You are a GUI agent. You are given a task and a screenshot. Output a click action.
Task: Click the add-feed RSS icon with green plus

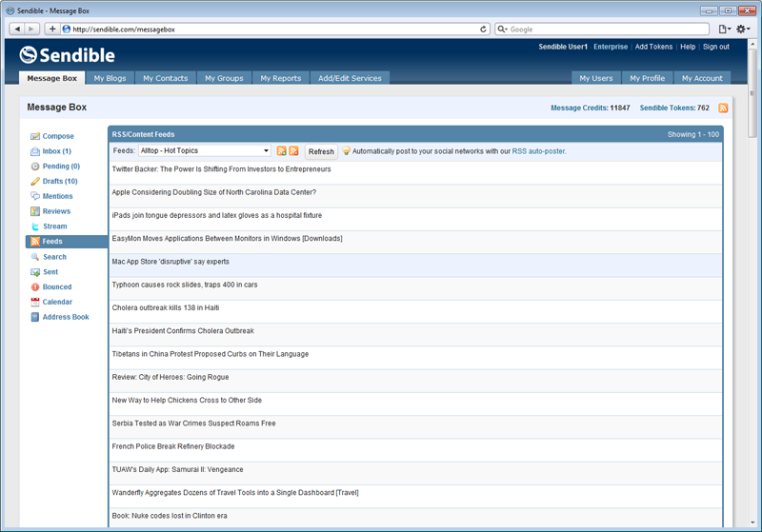pos(281,151)
